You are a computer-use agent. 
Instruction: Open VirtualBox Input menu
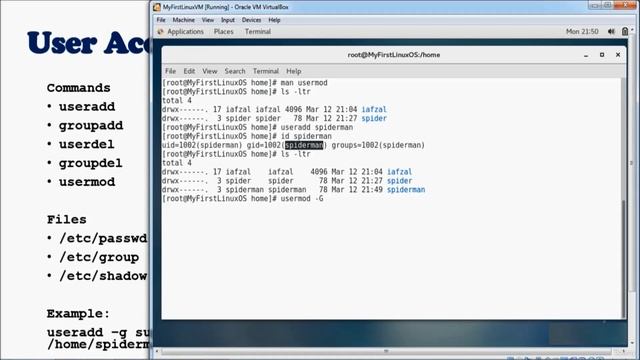point(228,20)
